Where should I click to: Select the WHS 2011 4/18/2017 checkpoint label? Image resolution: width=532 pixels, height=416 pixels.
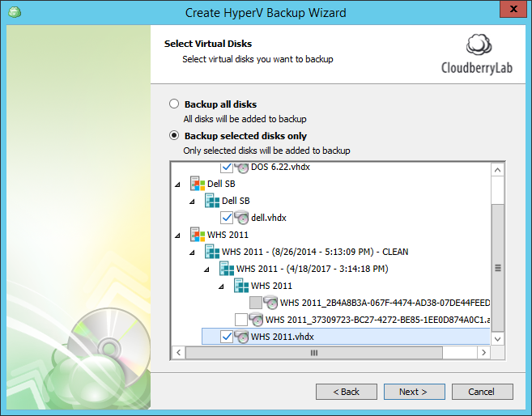coord(312,269)
